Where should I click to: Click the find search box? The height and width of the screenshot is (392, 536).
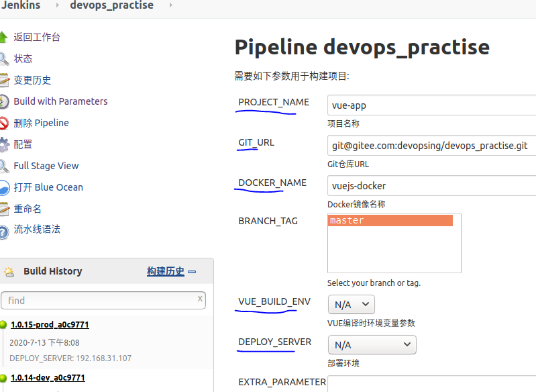pos(103,300)
